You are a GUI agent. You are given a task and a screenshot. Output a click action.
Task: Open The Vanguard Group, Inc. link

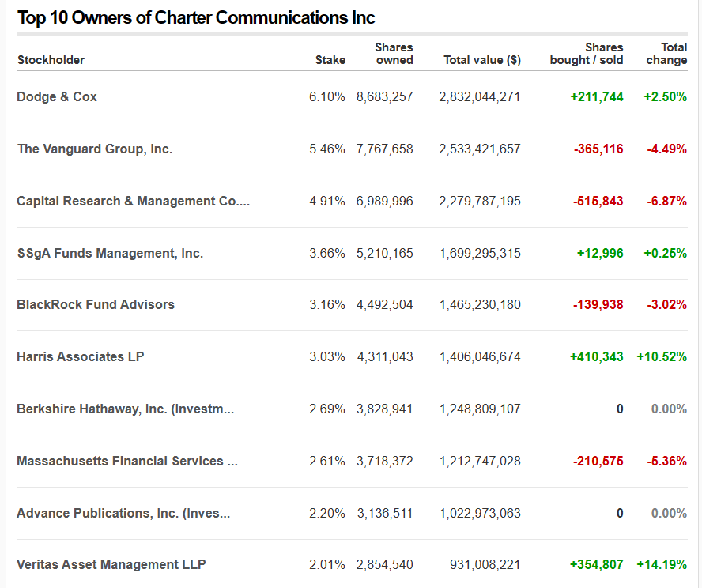[x=94, y=149]
